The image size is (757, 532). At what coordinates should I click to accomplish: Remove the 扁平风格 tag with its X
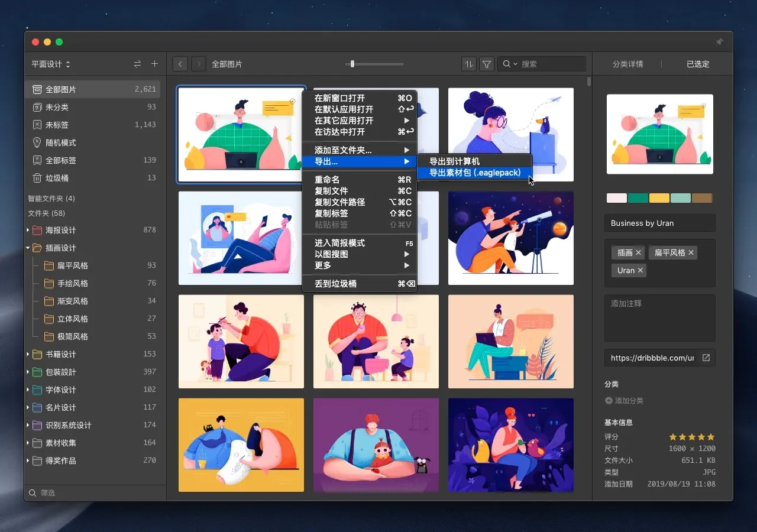(691, 252)
